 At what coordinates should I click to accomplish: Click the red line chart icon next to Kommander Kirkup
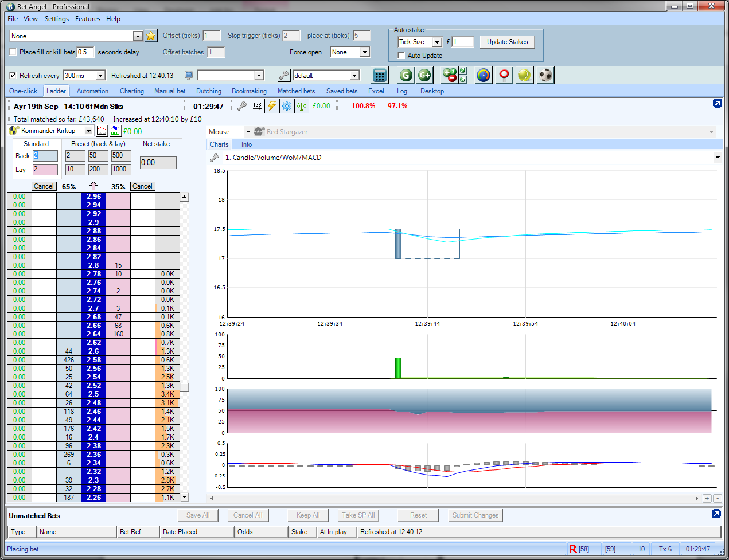[102, 131]
